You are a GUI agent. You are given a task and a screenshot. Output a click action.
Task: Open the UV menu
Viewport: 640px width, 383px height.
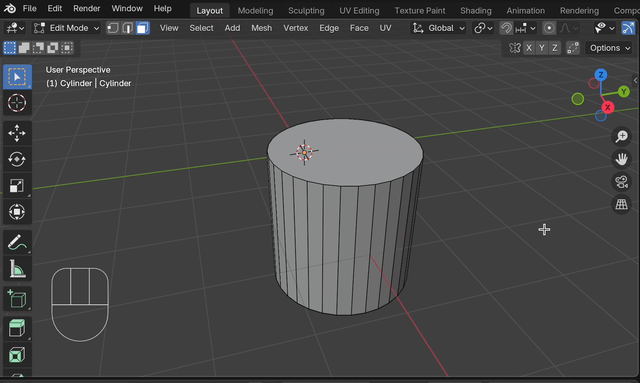click(385, 28)
